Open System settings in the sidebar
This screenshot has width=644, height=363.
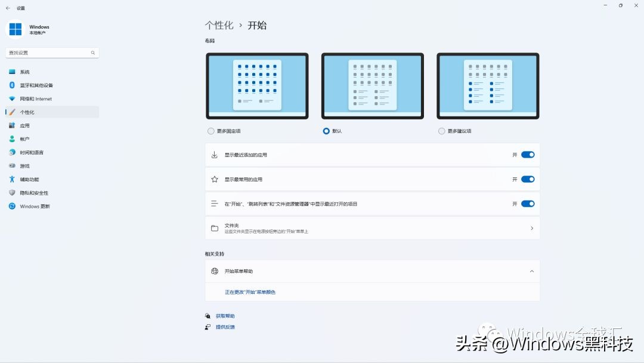pyautogui.click(x=24, y=72)
